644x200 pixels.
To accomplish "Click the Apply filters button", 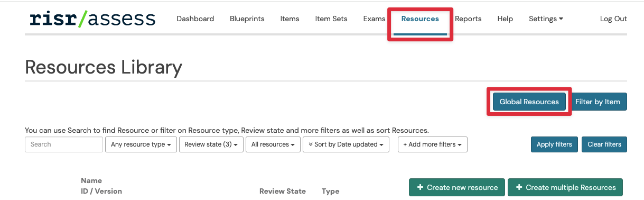I will [x=554, y=144].
